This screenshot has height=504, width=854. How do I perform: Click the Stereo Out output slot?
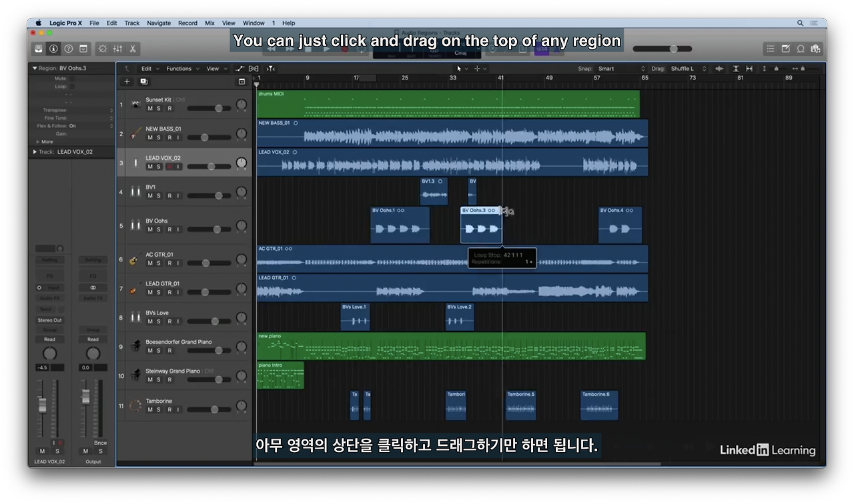point(49,320)
